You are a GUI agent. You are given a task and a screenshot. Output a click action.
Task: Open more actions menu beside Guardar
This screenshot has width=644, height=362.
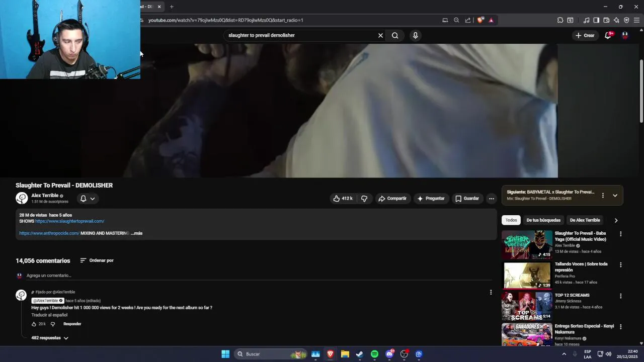tap(492, 199)
